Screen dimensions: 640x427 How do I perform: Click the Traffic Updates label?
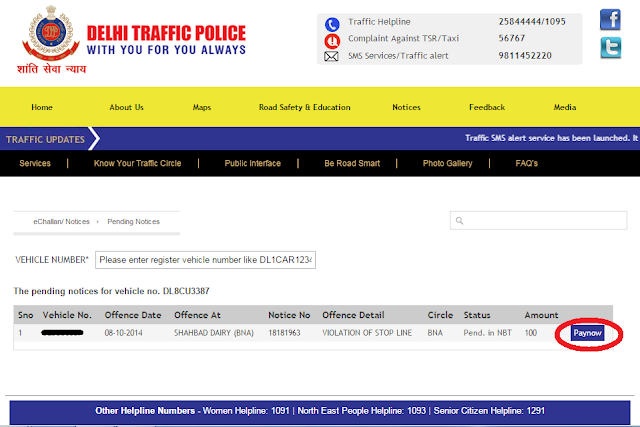click(x=45, y=140)
